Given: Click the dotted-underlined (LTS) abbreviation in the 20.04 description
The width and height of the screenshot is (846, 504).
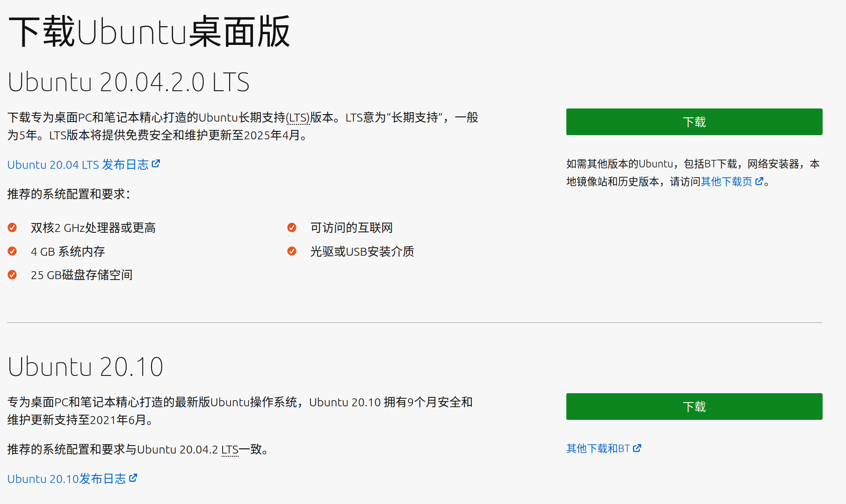Looking at the screenshot, I should coord(297,118).
